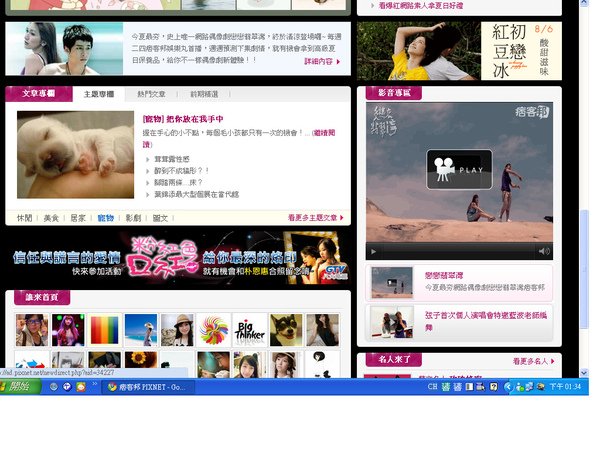Click the language bar help question icon

494,387
